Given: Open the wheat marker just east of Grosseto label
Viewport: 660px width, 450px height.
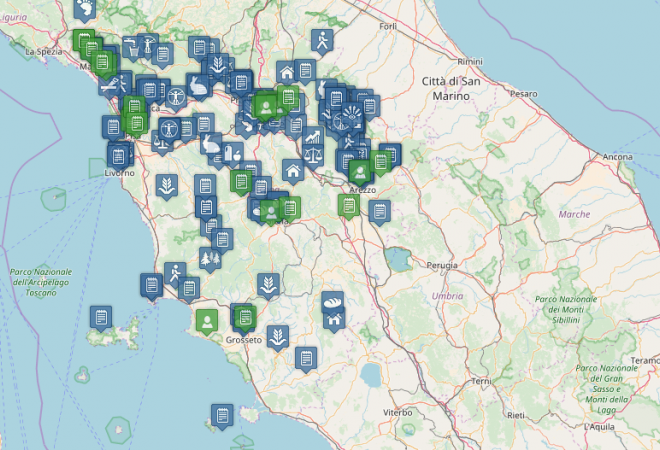Looking at the screenshot, I should pos(278,338).
